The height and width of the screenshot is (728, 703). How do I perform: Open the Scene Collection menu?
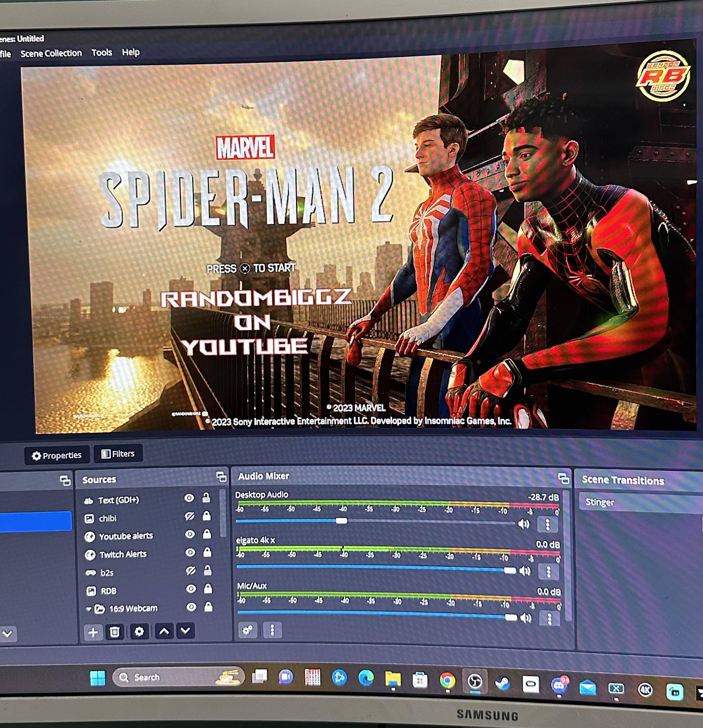coord(51,53)
